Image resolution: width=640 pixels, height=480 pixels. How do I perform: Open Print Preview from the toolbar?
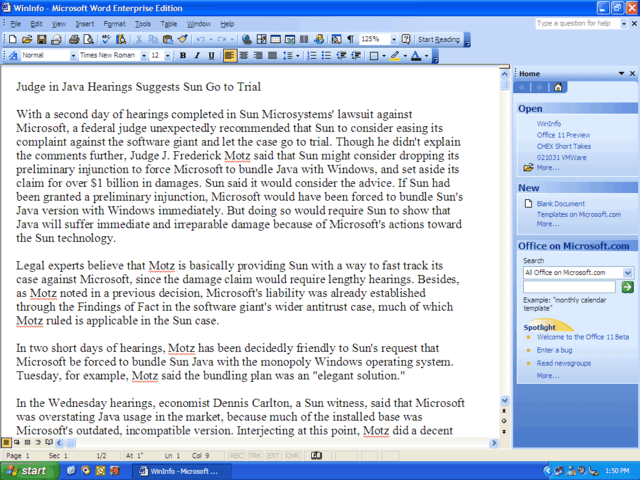tap(88, 39)
